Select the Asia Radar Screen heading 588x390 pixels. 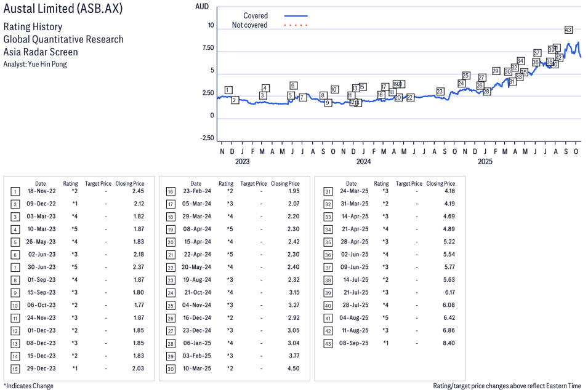(x=41, y=52)
